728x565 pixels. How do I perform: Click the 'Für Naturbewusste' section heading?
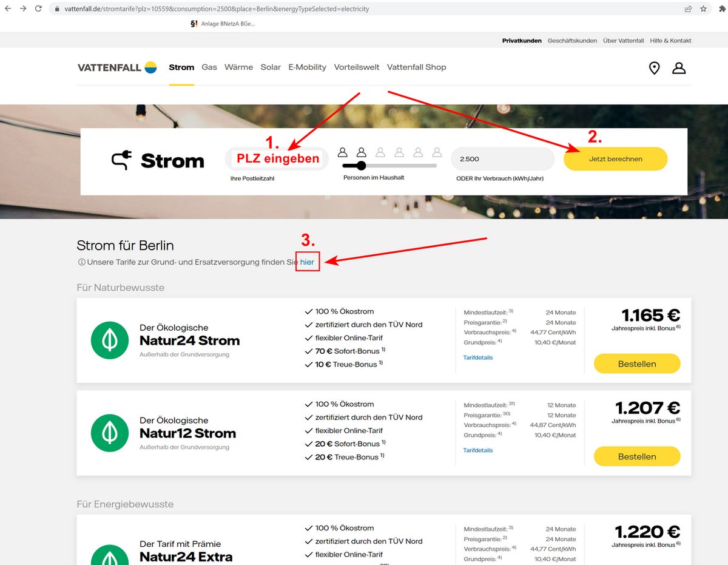point(121,287)
